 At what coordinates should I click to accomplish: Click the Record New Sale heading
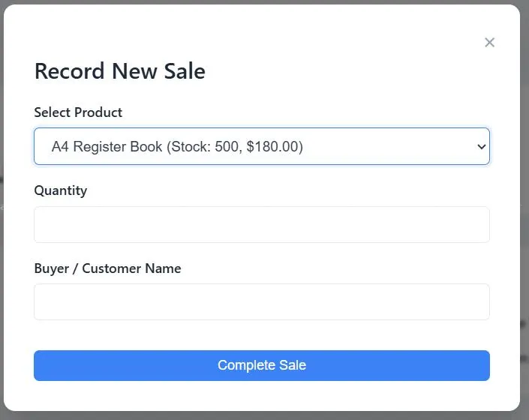120,71
